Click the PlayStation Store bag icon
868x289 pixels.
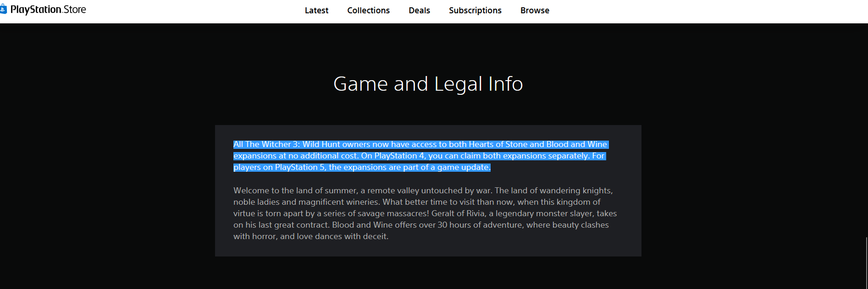coord(3,9)
